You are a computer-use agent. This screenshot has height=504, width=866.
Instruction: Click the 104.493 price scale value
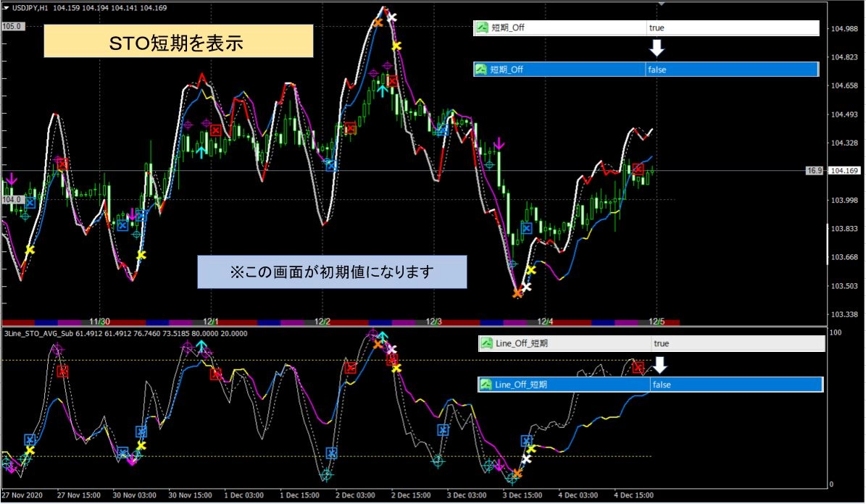[x=844, y=115]
